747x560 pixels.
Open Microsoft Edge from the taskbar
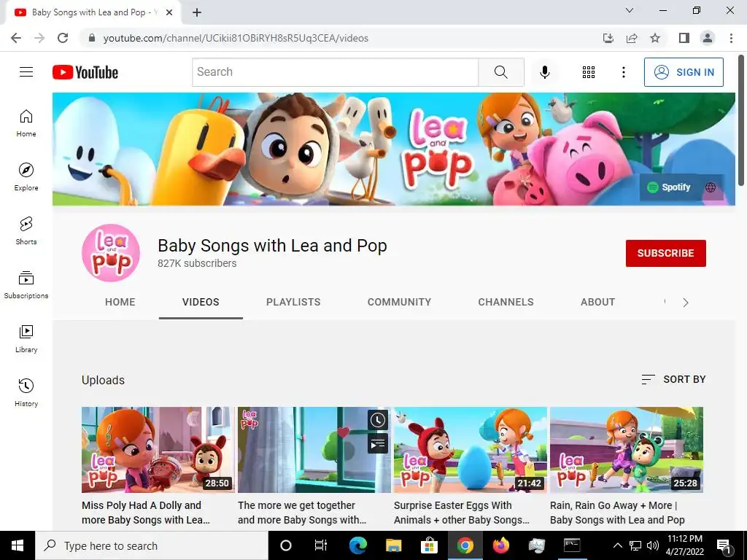coord(357,545)
